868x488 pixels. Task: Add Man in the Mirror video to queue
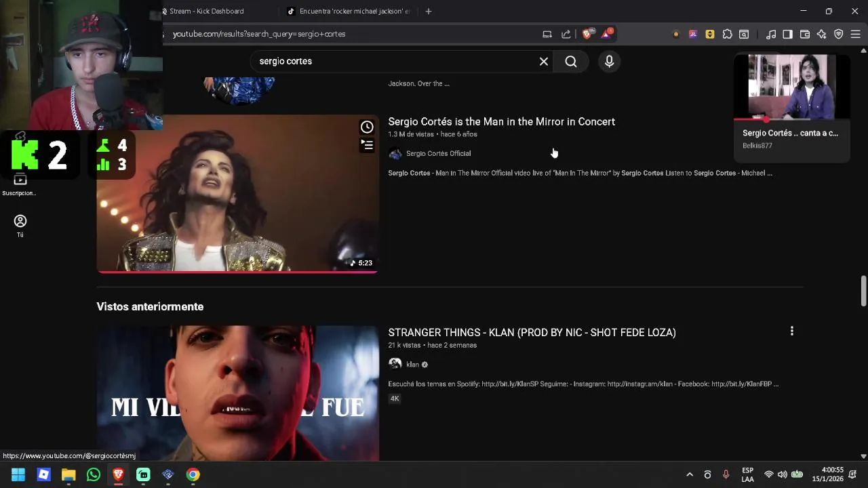tap(367, 145)
